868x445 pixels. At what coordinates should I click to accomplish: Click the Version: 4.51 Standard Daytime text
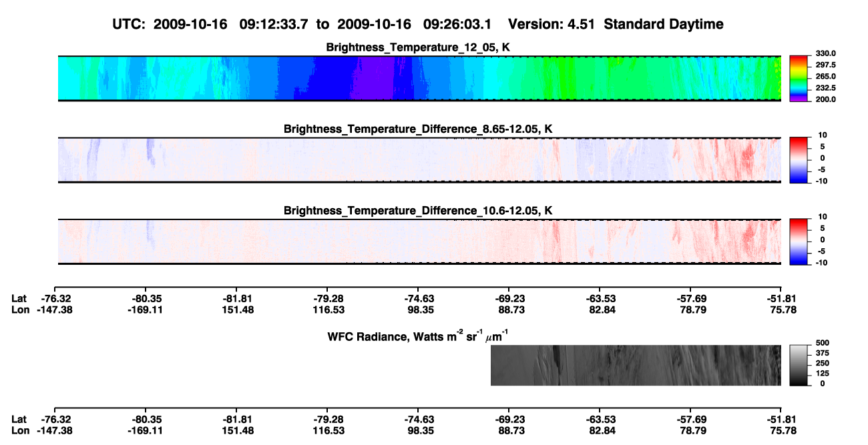[x=616, y=24]
